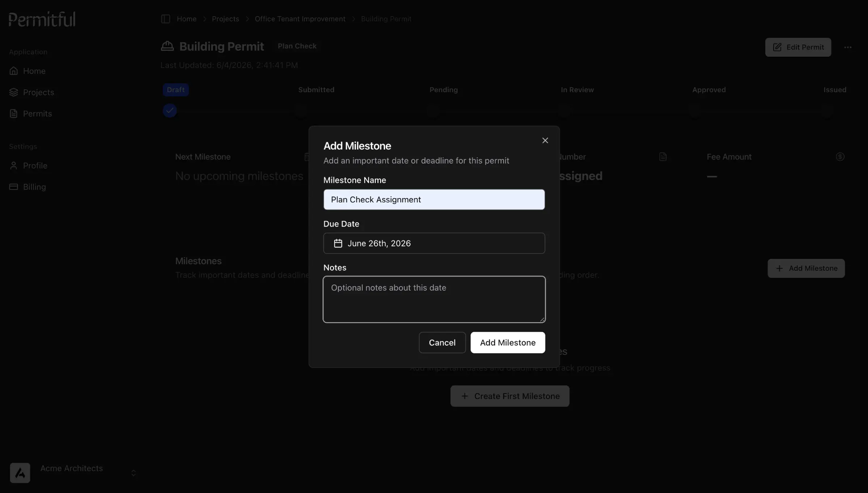
Task: Click the Plan Check badge
Action: [297, 46]
